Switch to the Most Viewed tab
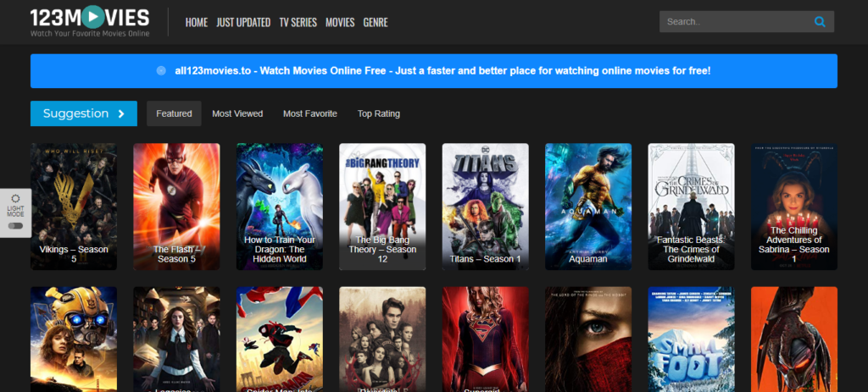 pyautogui.click(x=237, y=113)
